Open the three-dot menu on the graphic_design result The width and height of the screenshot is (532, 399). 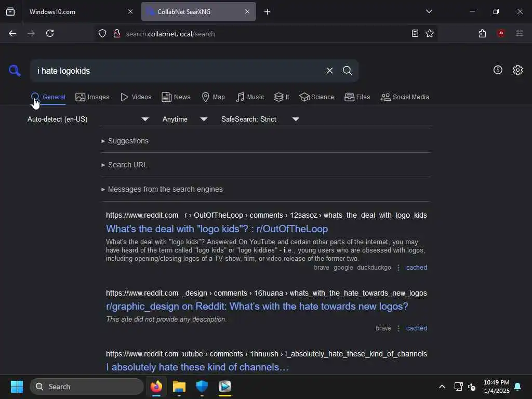click(398, 328)
